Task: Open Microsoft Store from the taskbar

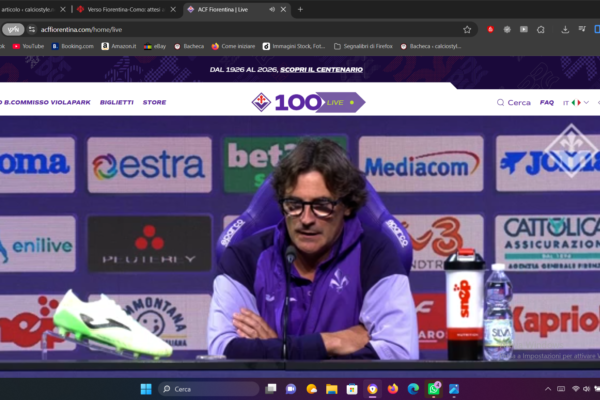Action: coord(352,389)
